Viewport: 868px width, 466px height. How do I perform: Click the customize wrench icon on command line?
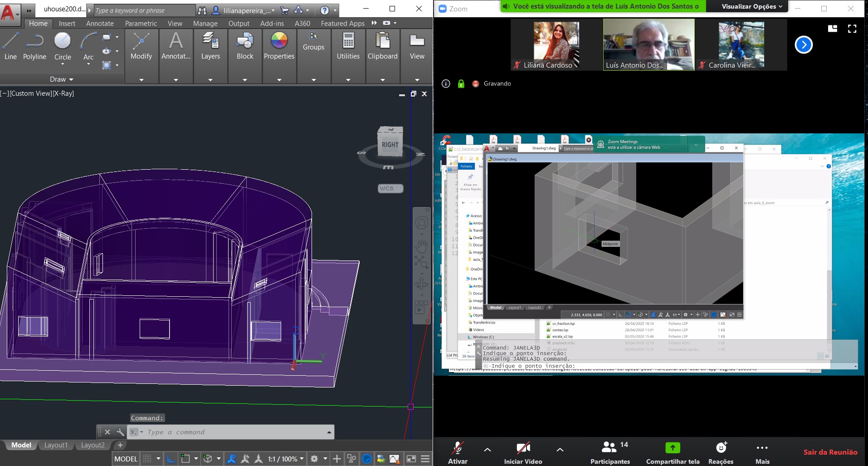pos(120,432)
